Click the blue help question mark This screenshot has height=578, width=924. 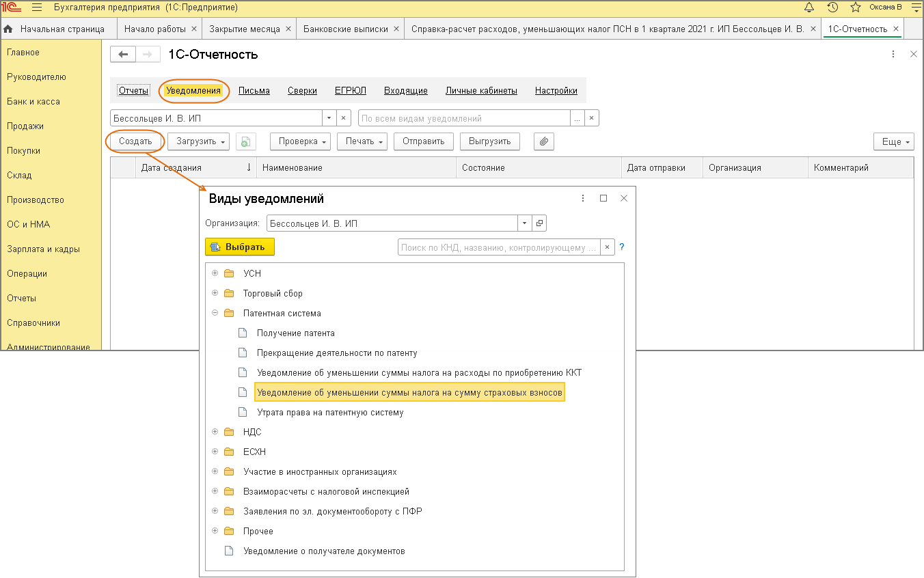[x=622, y=247]
